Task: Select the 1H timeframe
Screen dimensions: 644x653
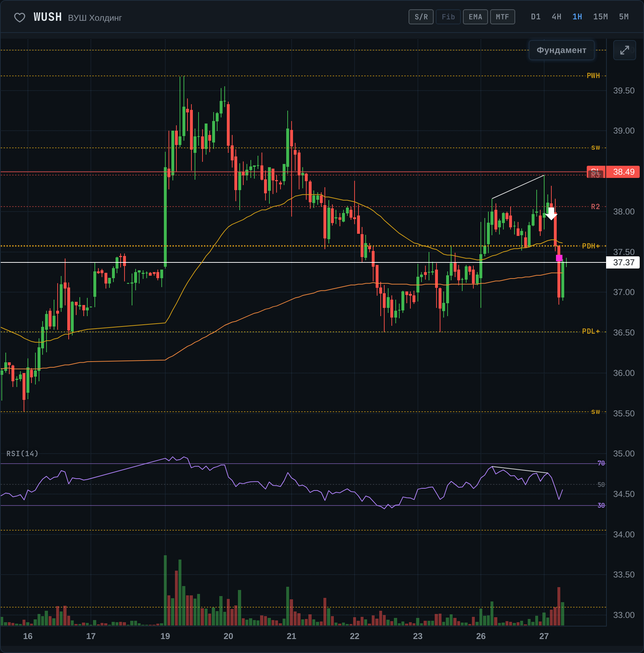Action: point(577,17)
